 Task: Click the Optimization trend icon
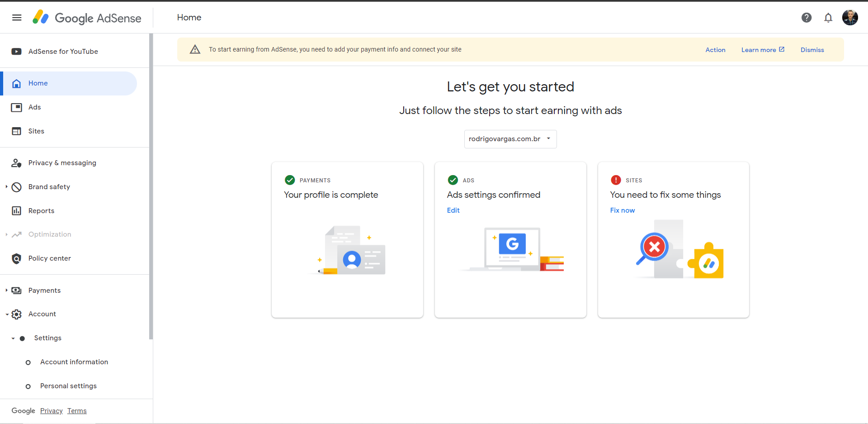[17, 234]
